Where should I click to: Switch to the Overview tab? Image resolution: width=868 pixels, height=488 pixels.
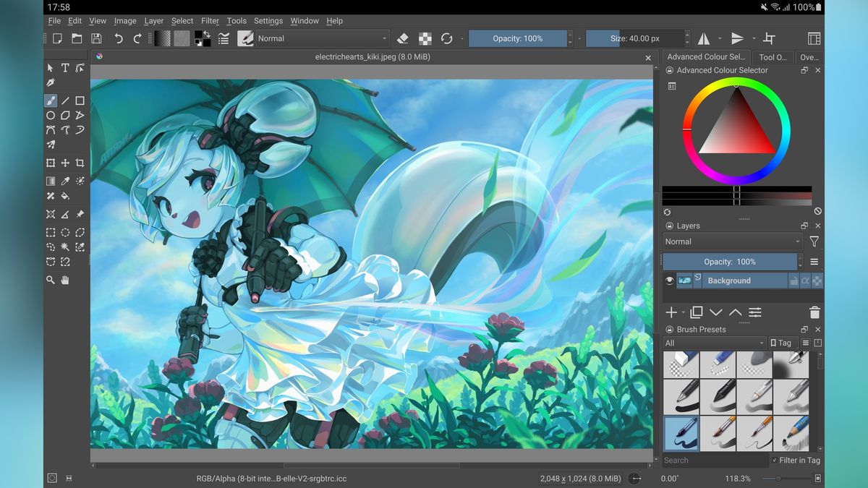[809, 57]
